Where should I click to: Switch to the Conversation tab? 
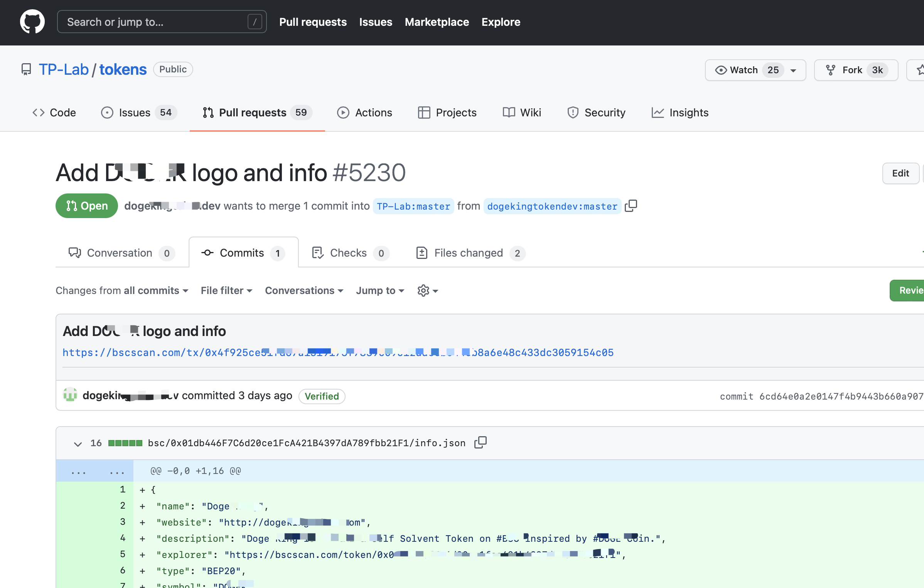(122, 253)
